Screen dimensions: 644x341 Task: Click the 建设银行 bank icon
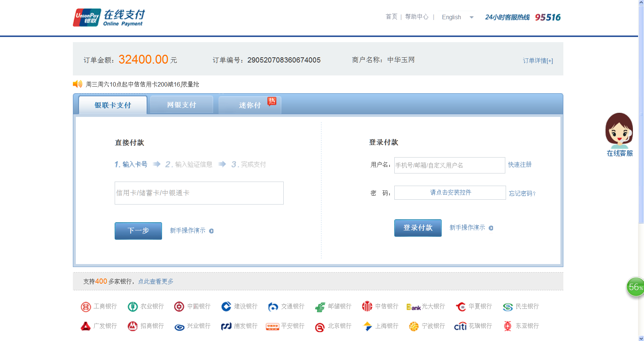(226, 307)
